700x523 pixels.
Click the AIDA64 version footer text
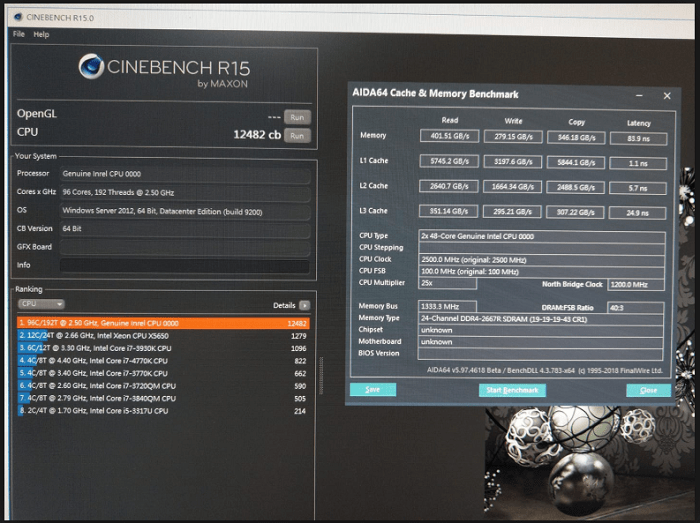click(x=545, y=370)
